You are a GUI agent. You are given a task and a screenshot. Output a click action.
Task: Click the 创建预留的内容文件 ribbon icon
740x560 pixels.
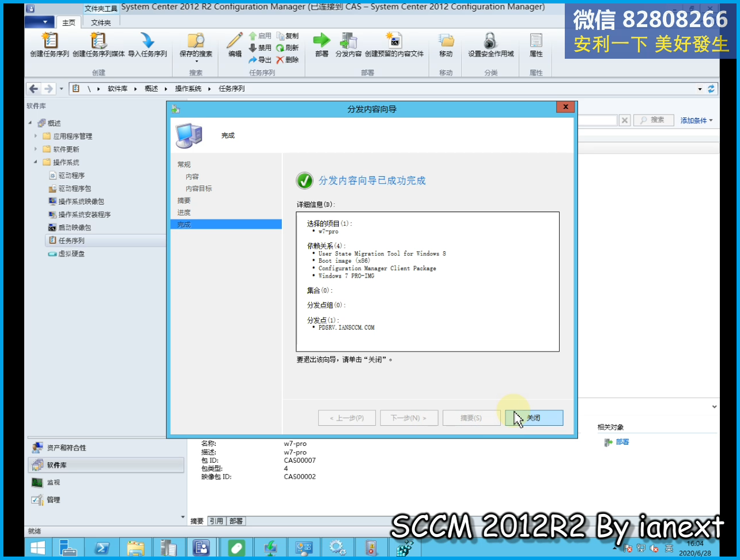pos(394,40)
